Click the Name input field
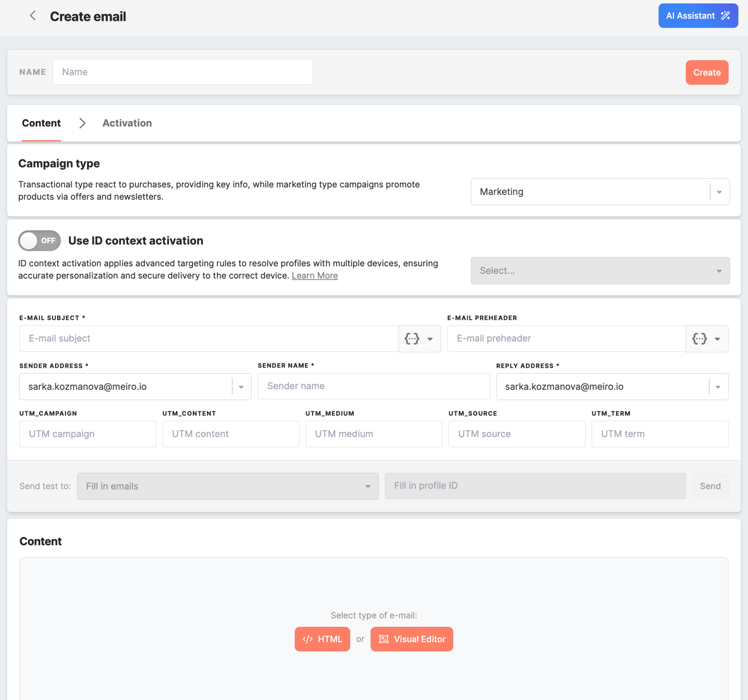Image resolution: width=748 pixels, height=700 pixels. tap(183, 72)
